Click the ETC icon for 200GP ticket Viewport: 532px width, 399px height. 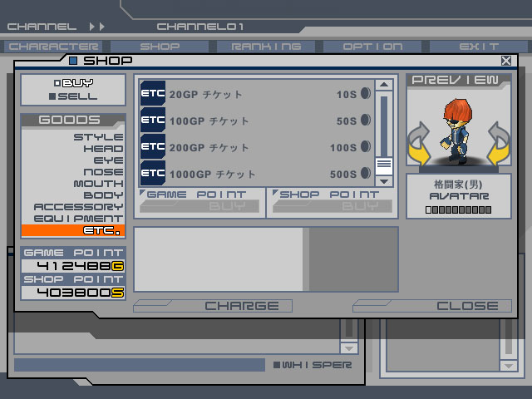coord(153,147)
